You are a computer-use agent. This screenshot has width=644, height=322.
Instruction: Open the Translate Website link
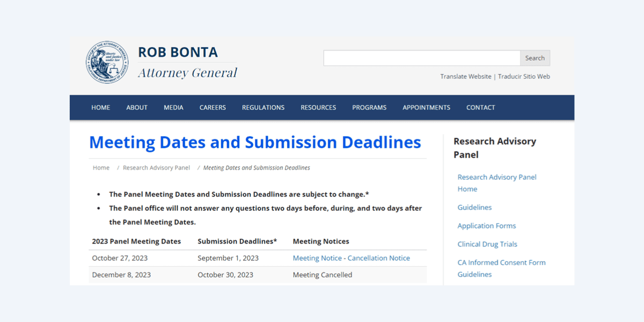point(465,76)
